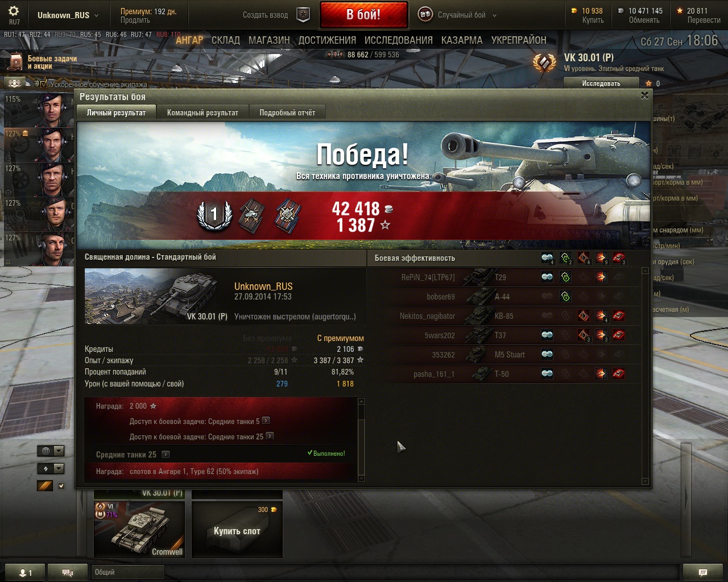Switch to Командный результат tab
The width and height of the screenshot is (728, 582).
[202, 113]
